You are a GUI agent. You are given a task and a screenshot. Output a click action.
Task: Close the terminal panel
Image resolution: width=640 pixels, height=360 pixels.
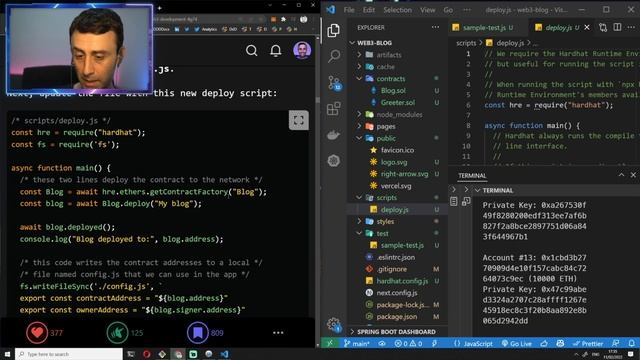click(x=633, y=175)
